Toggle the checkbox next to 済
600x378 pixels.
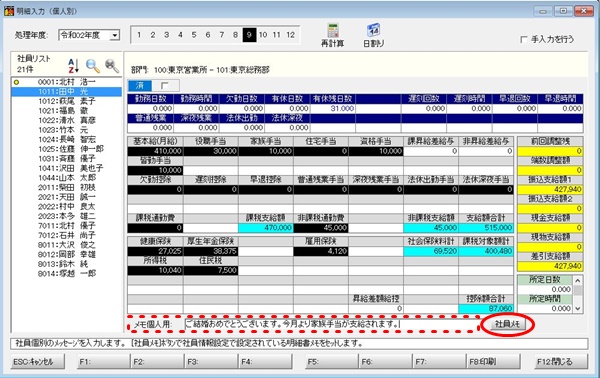click(165, 85)
